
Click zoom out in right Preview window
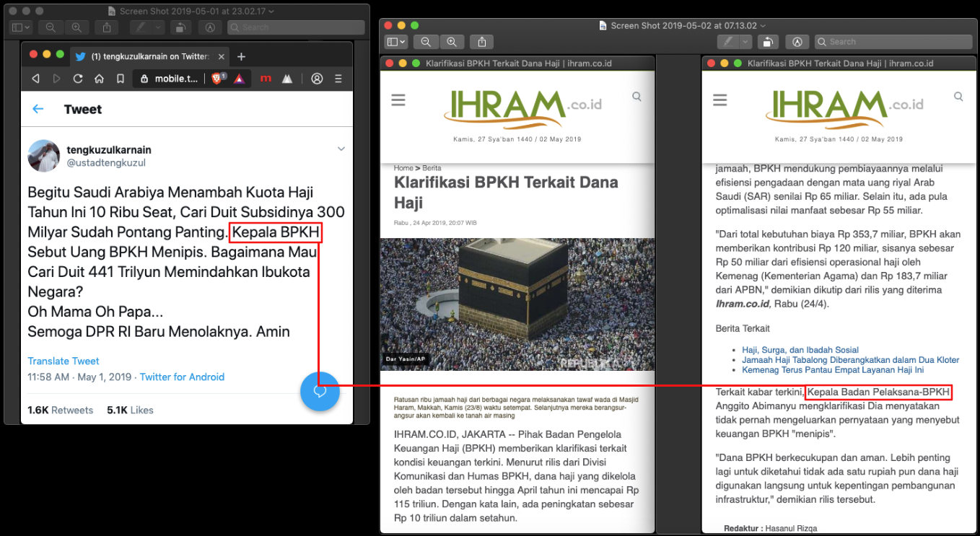coord(426,42)
